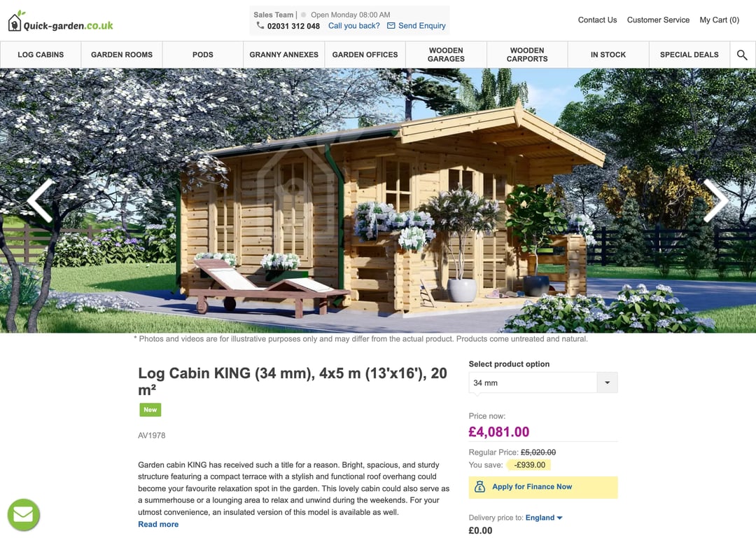Click the dropdown arrow on product option
756x538 pixels.
(607, 382)
